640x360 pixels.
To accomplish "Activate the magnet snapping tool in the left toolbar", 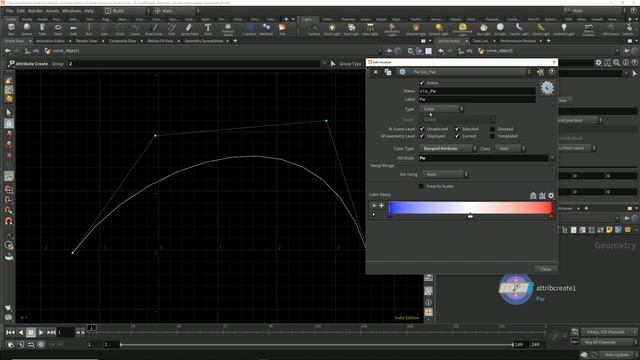I will (x=9, y=221).
